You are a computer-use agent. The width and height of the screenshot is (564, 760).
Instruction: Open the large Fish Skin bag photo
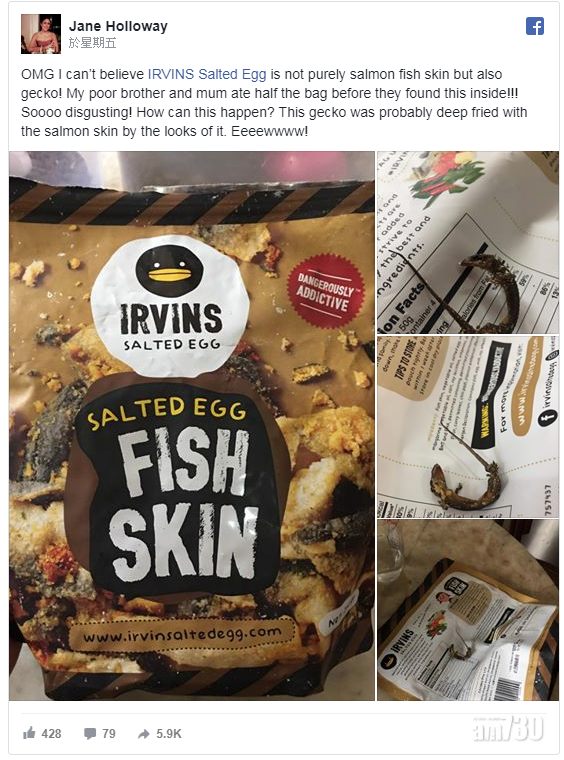click(192, 426)
